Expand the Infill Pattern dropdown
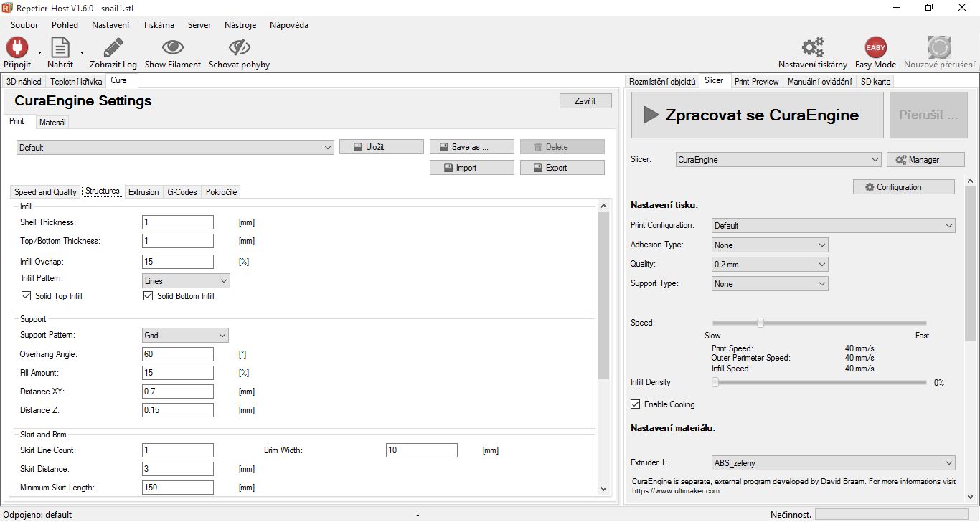Viewport: 980px width, 522px height. click(x=186, y=281)
